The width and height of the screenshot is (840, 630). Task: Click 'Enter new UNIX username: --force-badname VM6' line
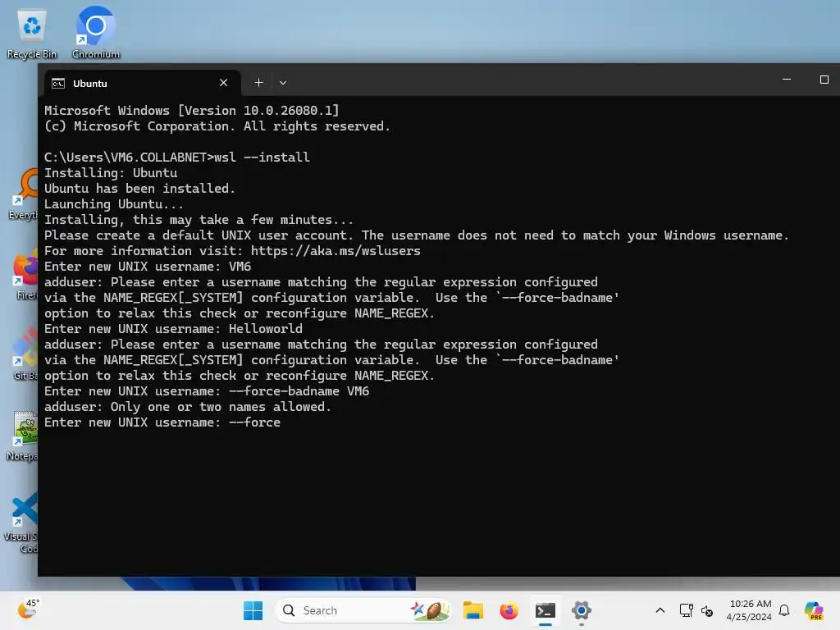[x=207, y=391]
